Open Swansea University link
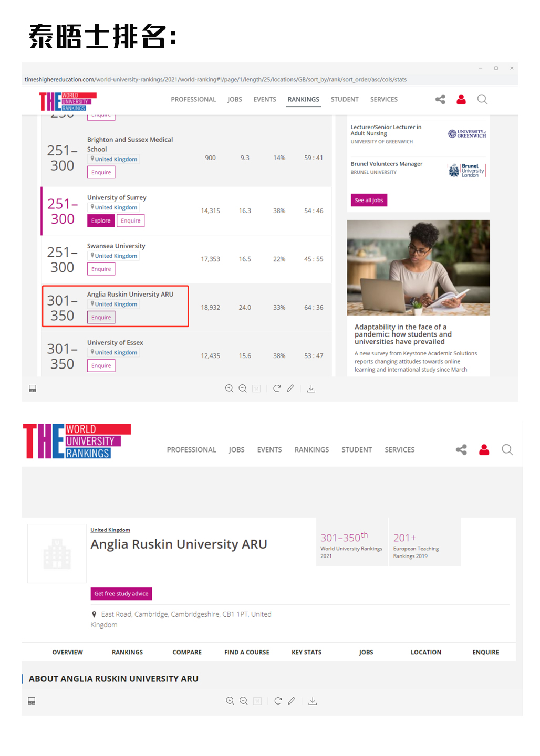540x756 pixels. click(116, 246)
